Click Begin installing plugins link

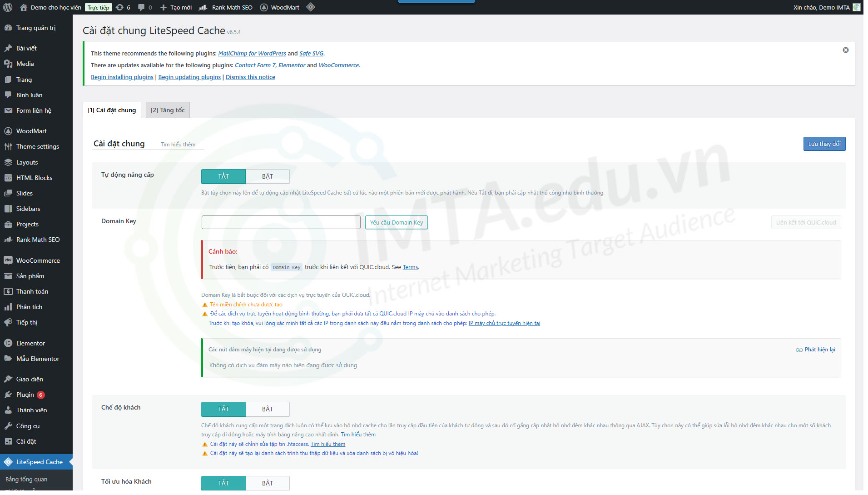click(x=122, y=77)
